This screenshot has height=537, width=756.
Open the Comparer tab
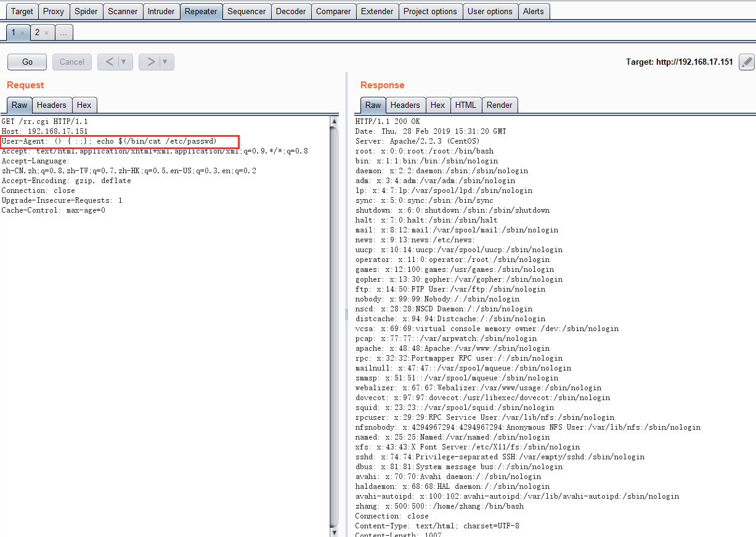pyautogui.click(x=333, y=11)
